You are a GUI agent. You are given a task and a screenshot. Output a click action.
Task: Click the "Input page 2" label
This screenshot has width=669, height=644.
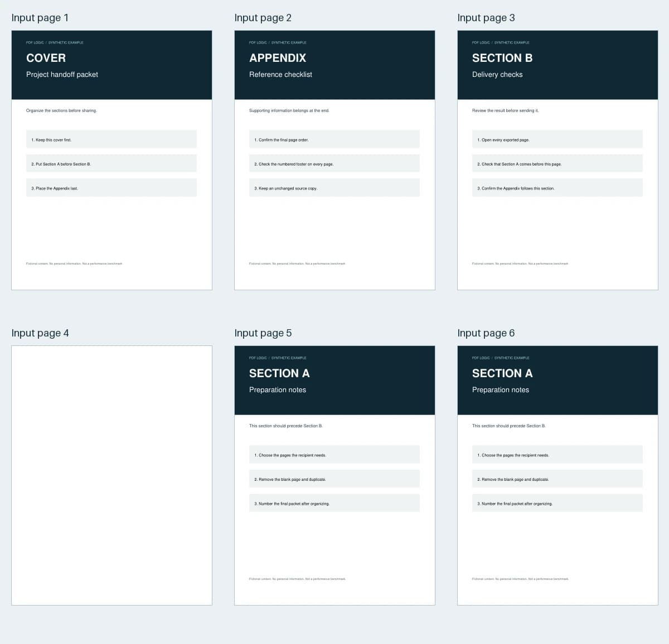(263, 18)
